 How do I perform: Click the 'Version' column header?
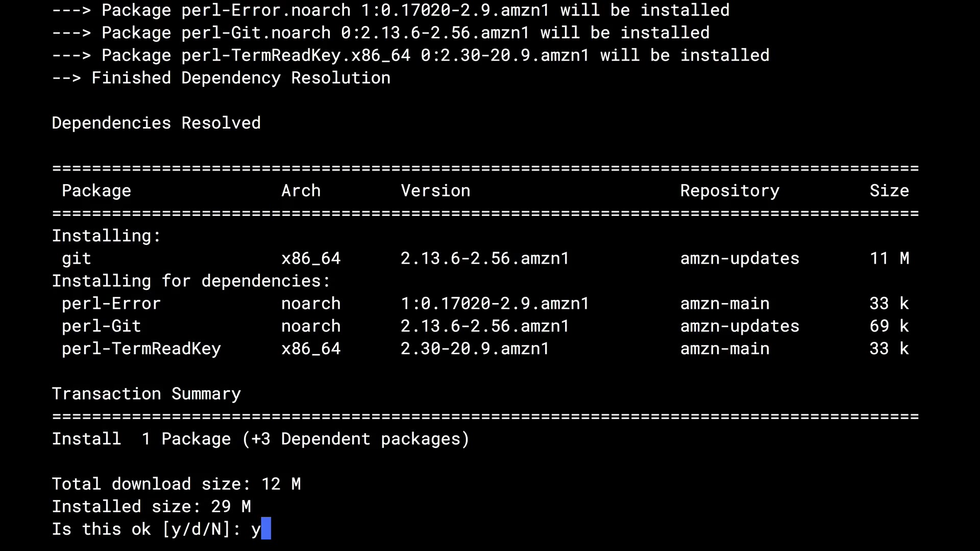tap(435, 191)
